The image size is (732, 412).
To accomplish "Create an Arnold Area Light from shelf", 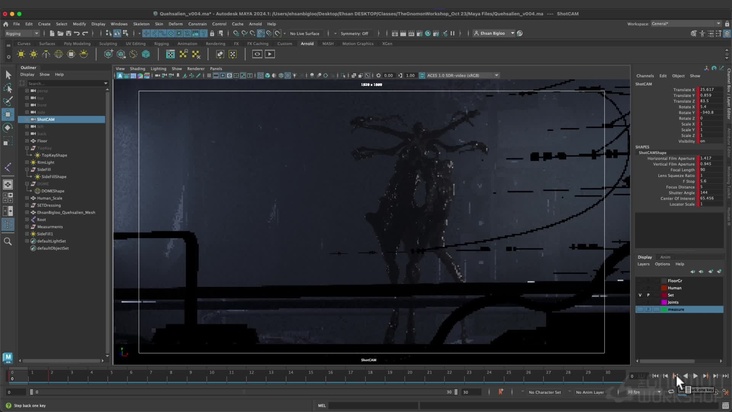I will pos(21,54).
